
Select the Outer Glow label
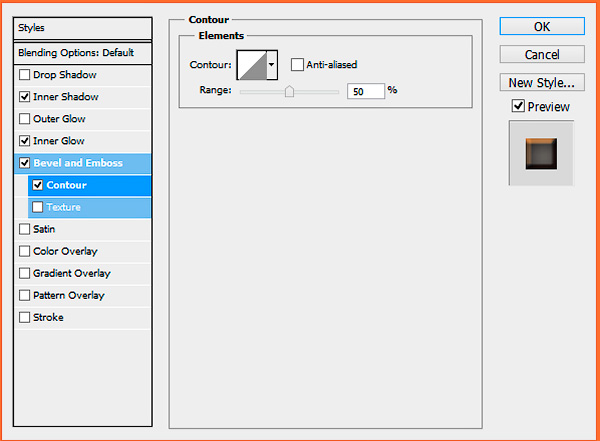click(x=59, y=119)
